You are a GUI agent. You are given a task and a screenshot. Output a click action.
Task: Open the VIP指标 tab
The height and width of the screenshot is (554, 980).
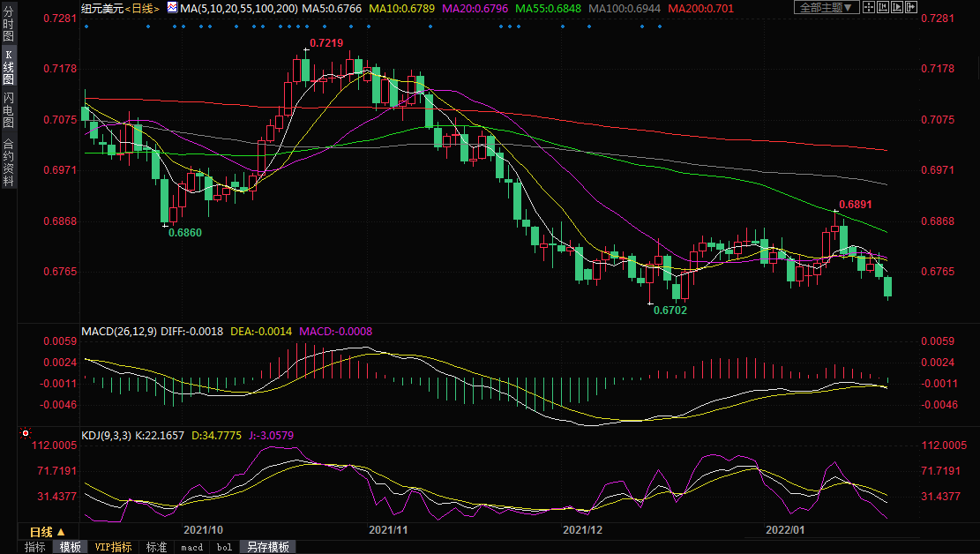pos(114,547)
